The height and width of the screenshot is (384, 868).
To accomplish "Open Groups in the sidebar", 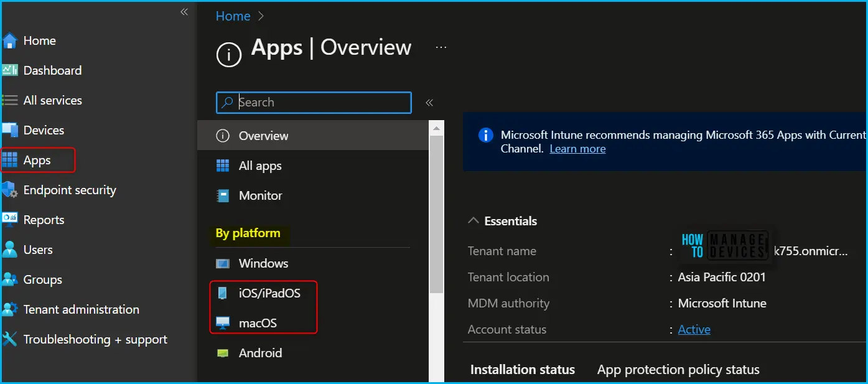I will (42, 279).
